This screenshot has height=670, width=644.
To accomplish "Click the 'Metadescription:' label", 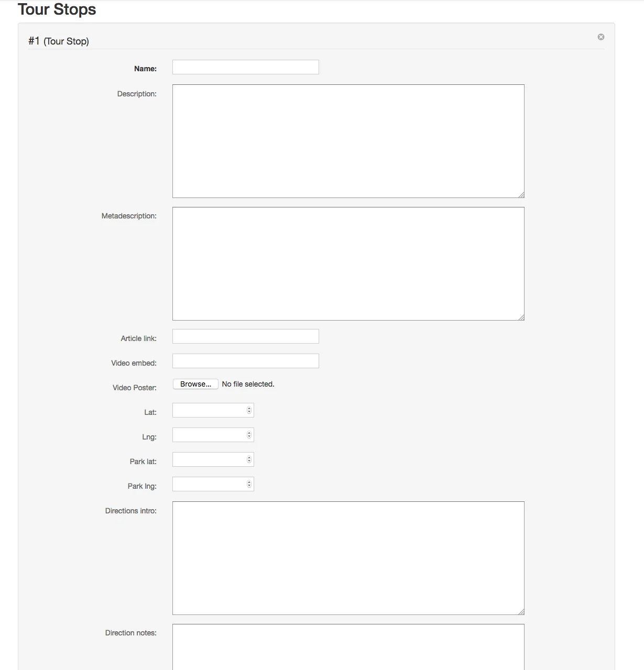I will point(129,216).
